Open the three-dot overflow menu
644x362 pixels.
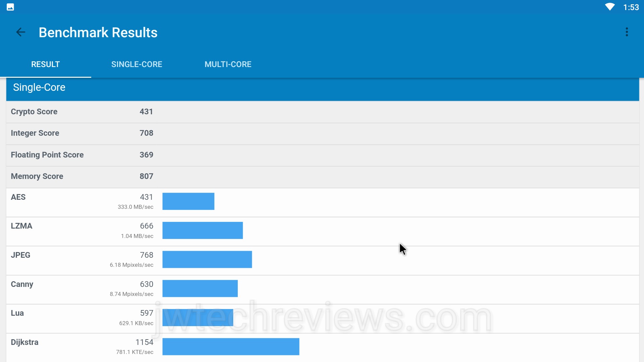point(627,32)
